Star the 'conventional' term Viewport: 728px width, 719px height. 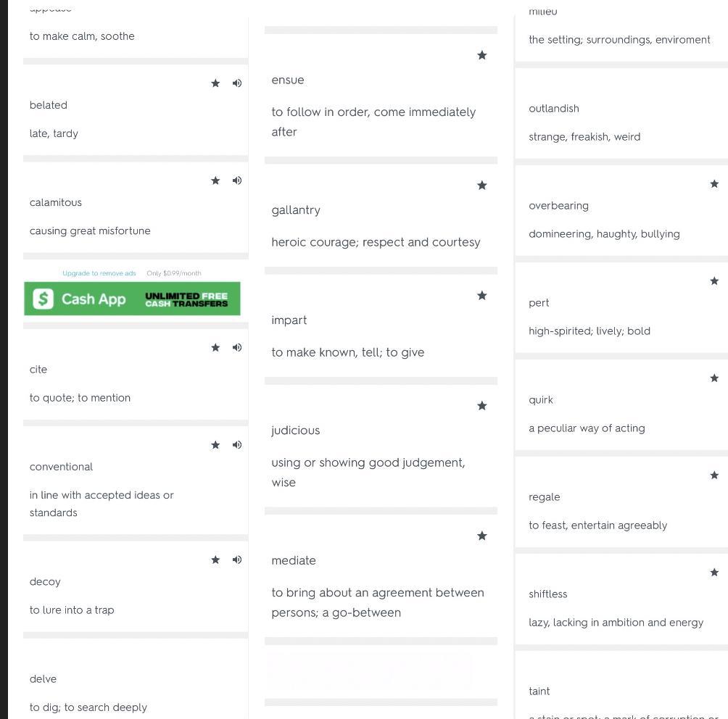tap(215, 445)
